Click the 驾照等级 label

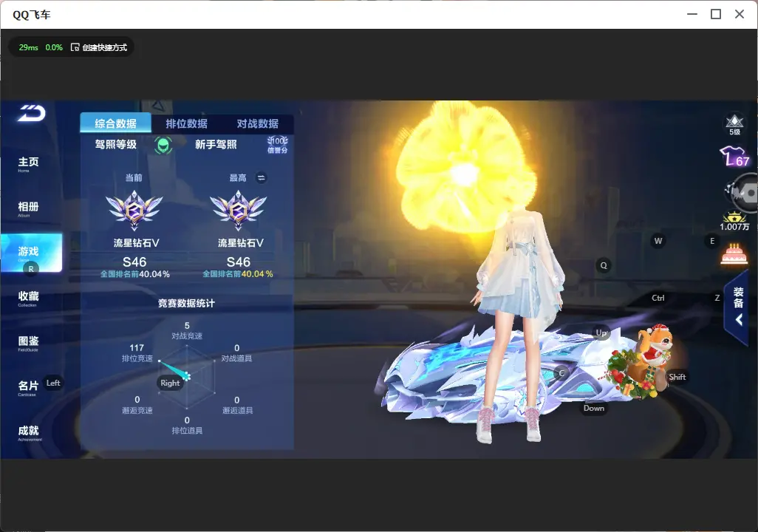click(115, 145)
